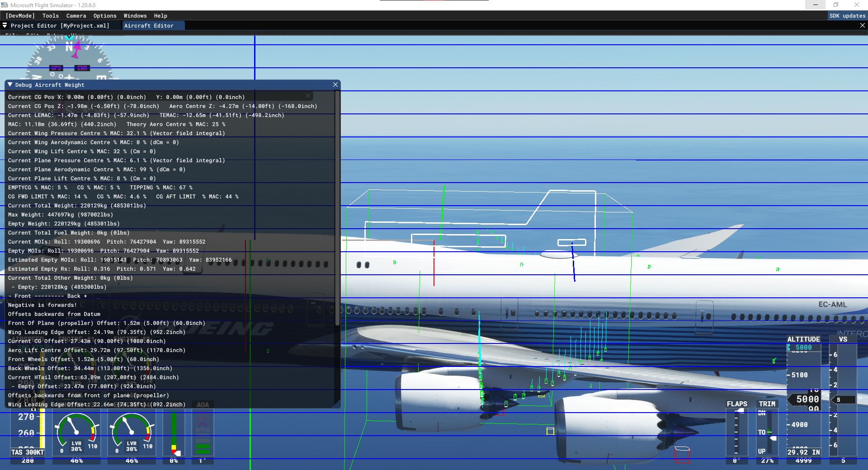Click the 'Estimated Empty MOIs' line
This screenshot has width=868, height=470.
[120, 260]
